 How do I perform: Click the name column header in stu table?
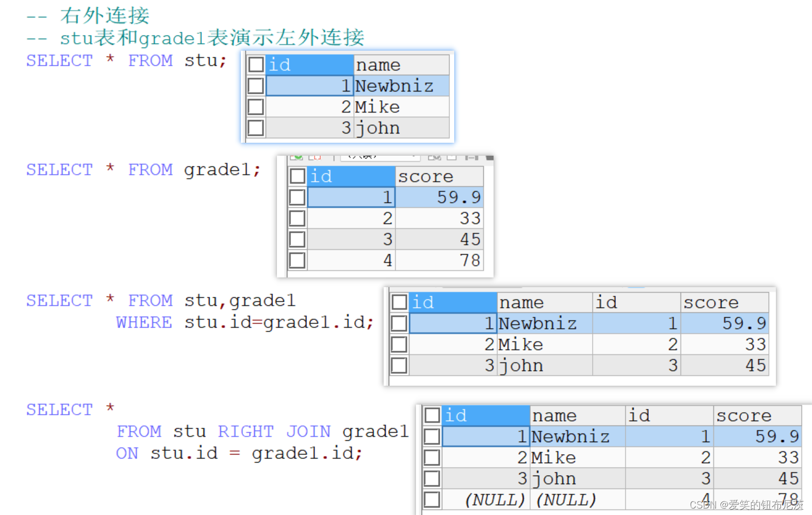(401, 65)
